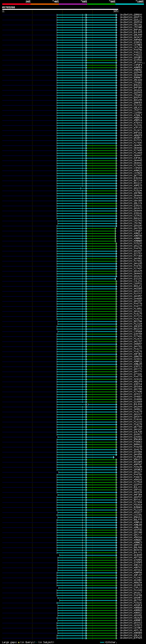Click hit label UniRef100_B0L805
Screen dimensions: 146x644
coord(131,32)
